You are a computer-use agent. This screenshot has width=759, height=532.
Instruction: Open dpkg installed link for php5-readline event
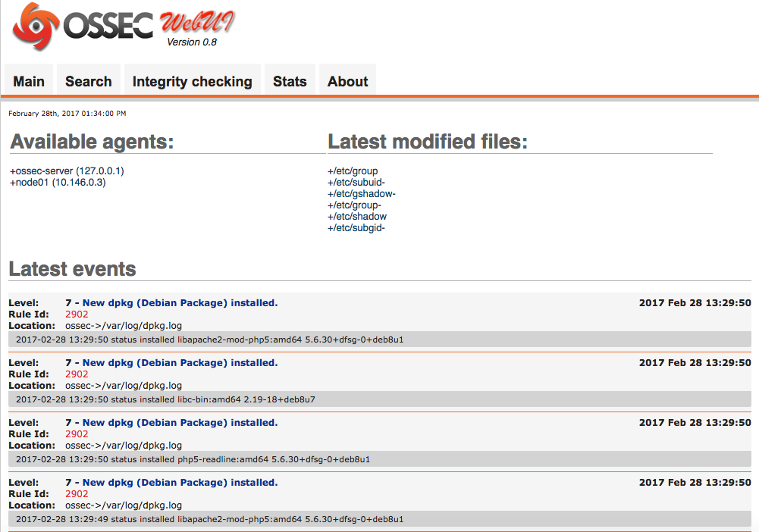180,423
